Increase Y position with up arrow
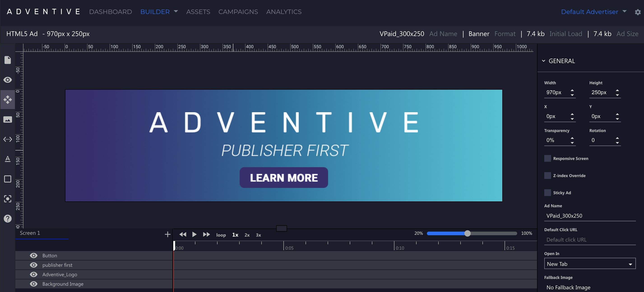 pyautogui.click(x=617, y=114)
